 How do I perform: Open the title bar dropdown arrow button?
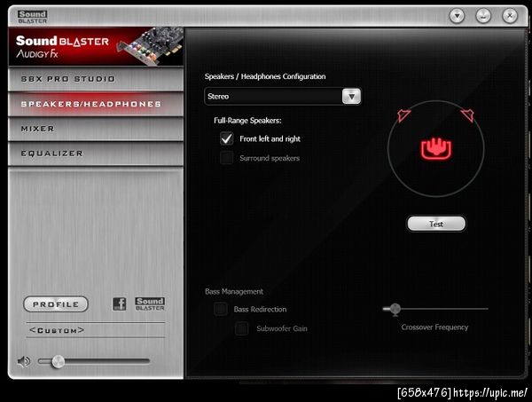coord(457,16)
